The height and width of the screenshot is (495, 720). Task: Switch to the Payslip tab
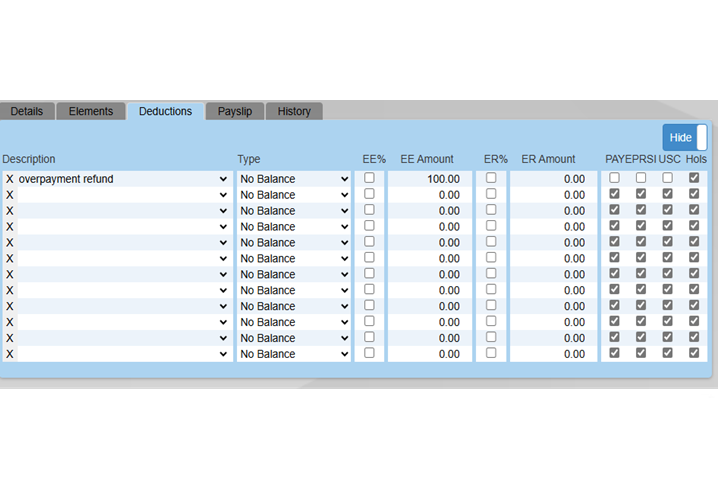234,111
